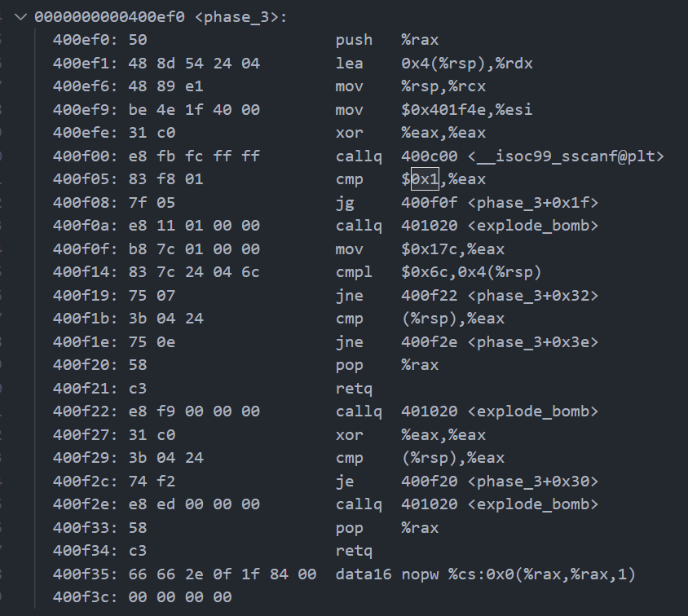Place cursor on push %rax instruction
Screen dimensions: 688x616
click(x=386, y=40)
